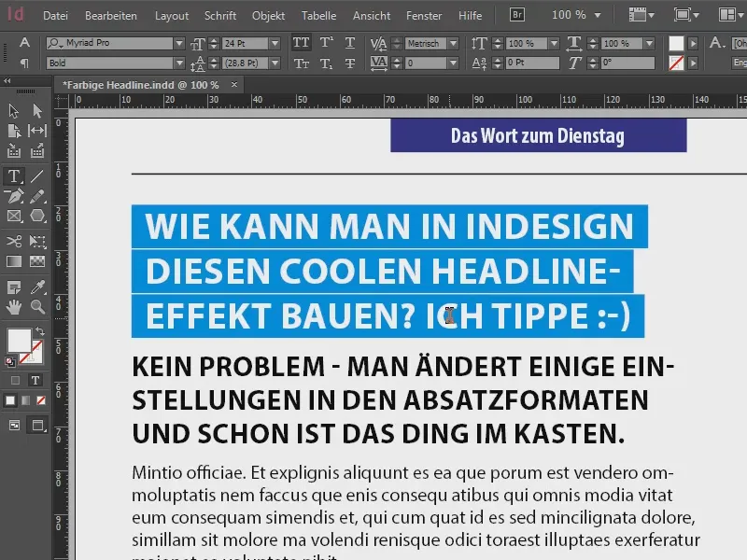Open the Bearbeiten menu
Image resolution: width=747 pixels, height=560 pixels.
click(111, 16)
